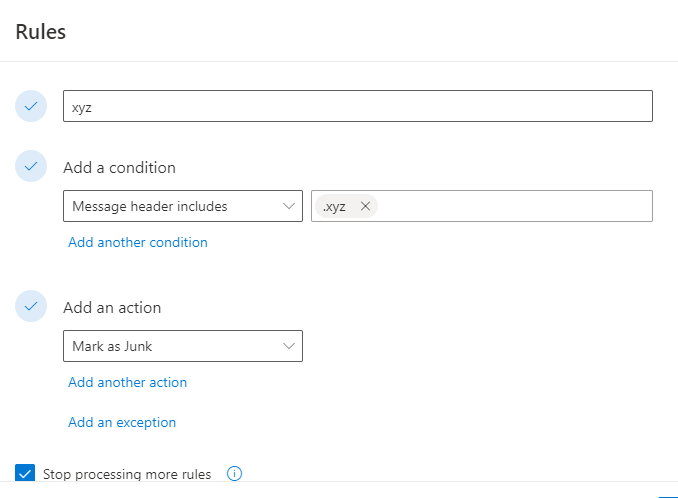Open the Mark as Junk action dropdown
The width and height of the screenshot is (678, 498).
(x=170, y=346)
